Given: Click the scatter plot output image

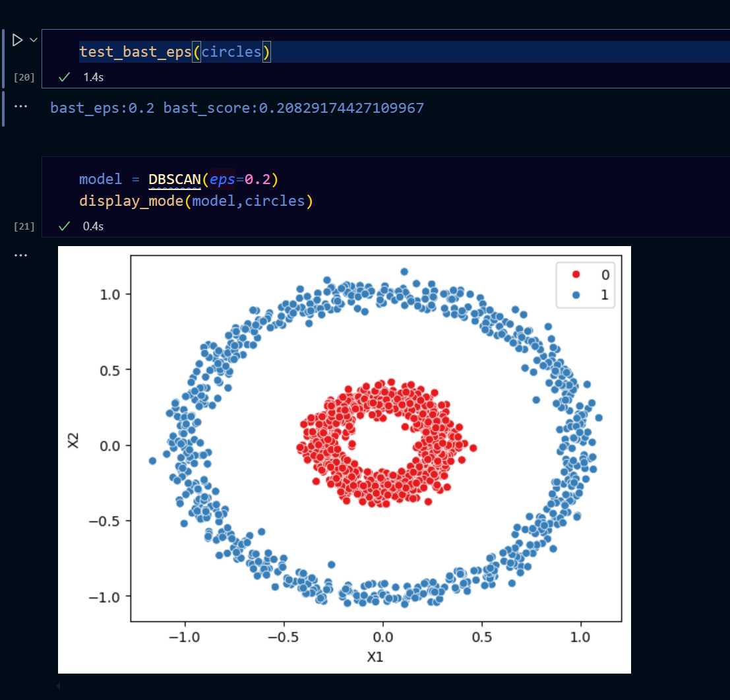Looking at the screenshot, I should [344, 459].
